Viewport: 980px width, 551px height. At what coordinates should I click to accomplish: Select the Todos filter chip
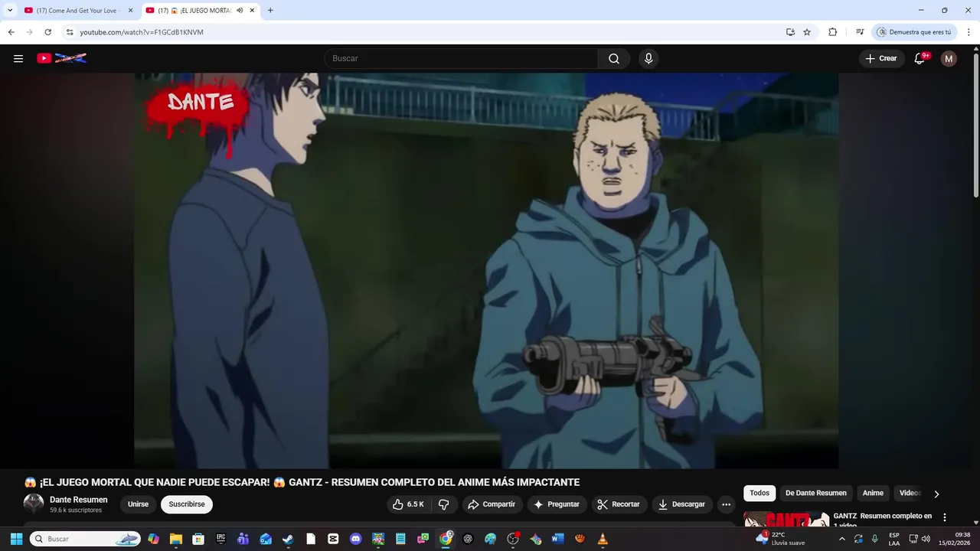[759, 493]
